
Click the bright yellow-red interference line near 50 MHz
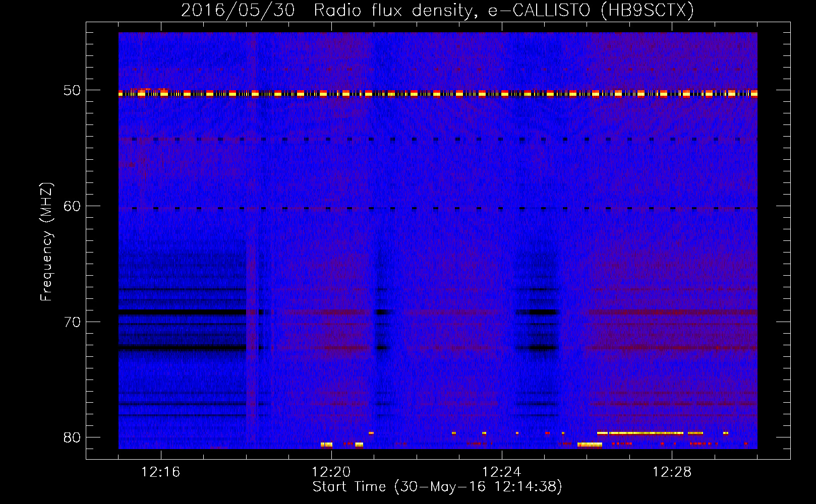438,93
